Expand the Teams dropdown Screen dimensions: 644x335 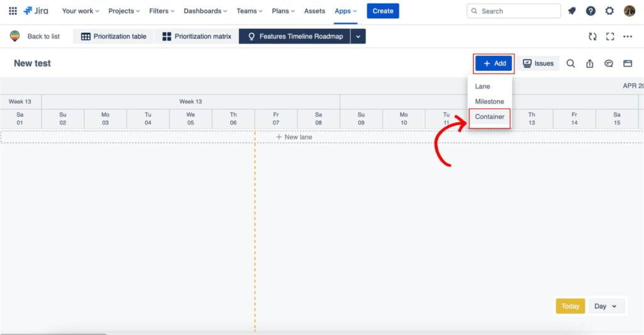(249, 11)
